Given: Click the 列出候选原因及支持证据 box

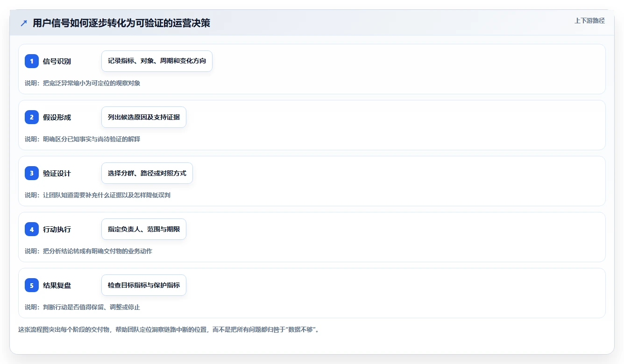Looking at the screenshot, I should (x=144, y=117).
